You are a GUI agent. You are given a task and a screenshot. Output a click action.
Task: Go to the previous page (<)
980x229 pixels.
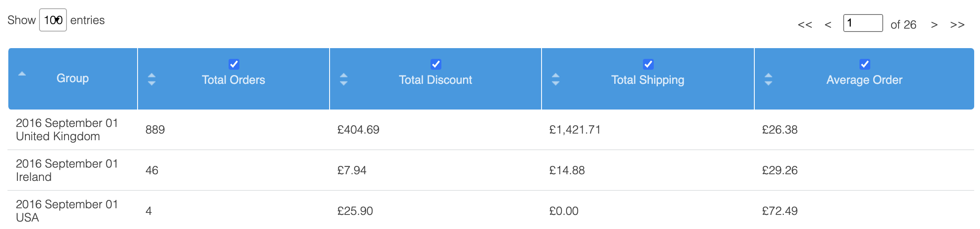pyautogui.click(x=828, y=25)
